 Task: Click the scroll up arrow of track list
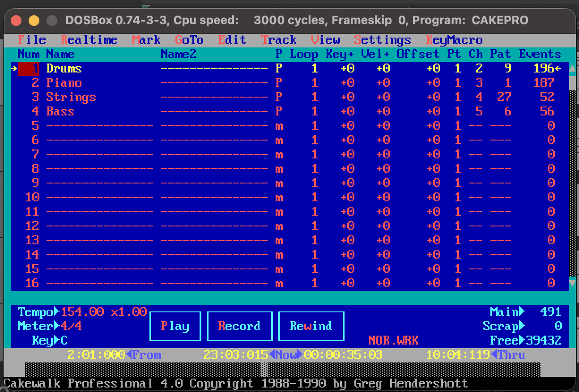point(572,69)
